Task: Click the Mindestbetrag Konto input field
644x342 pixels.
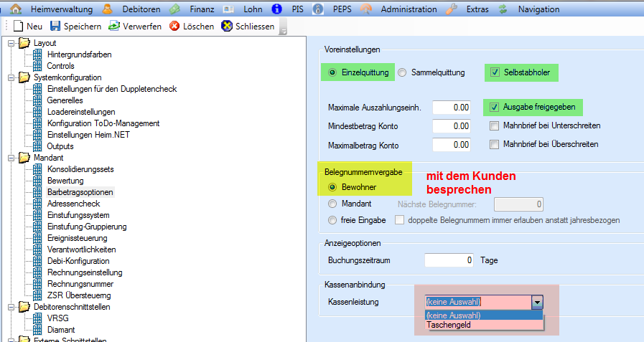Action: 452,126
